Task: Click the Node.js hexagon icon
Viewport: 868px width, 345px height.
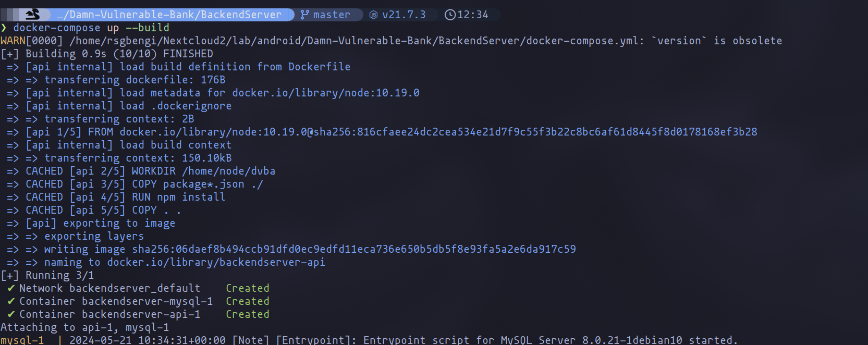Action: (x=373, y=15)
